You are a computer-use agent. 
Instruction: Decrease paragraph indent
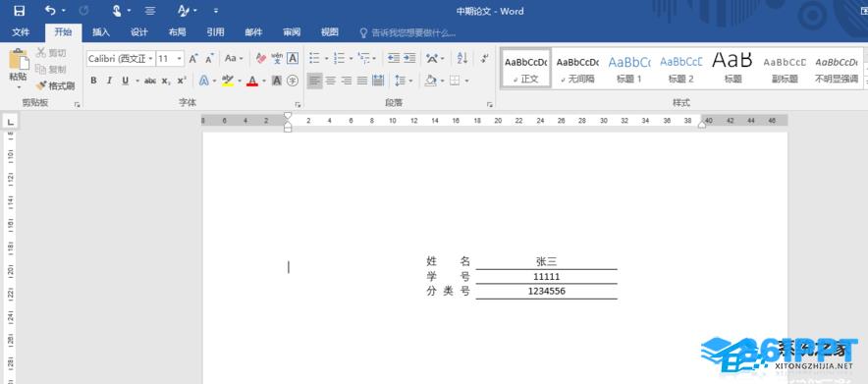click(x=394, y=58)
